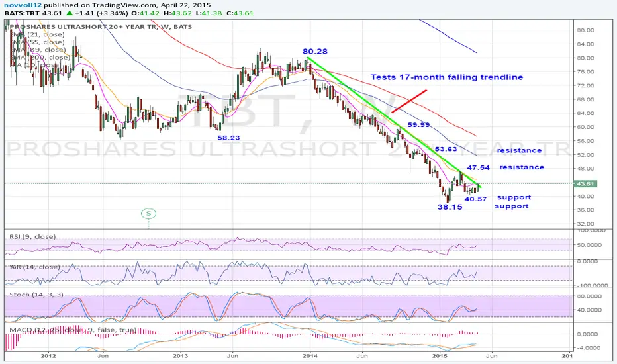Click the 40.57 support value
Image resolution: width=617 pixels, height=364 pixels.
coord(475,199)
